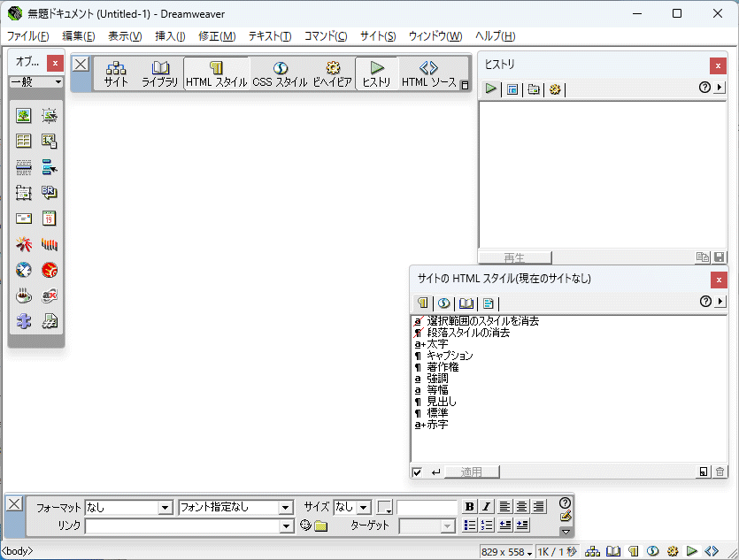Select the Insert Image icon in Objects panel
This screenshot has width=739, height=560.
pos(24,115)
